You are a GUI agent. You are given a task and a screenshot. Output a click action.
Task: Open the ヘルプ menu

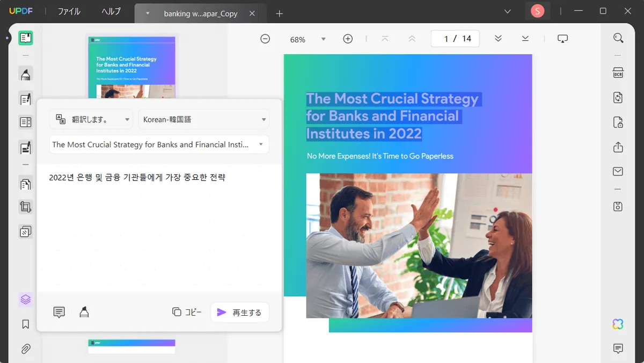click(x=111, y=11)
